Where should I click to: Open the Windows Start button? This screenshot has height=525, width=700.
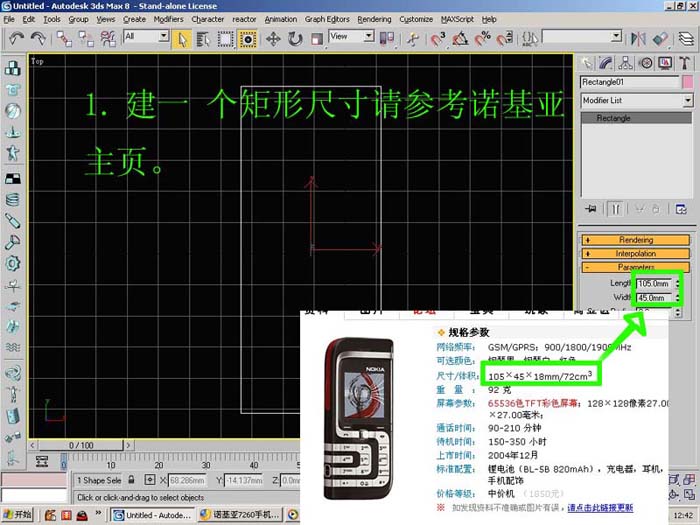[x=17, y=515]
